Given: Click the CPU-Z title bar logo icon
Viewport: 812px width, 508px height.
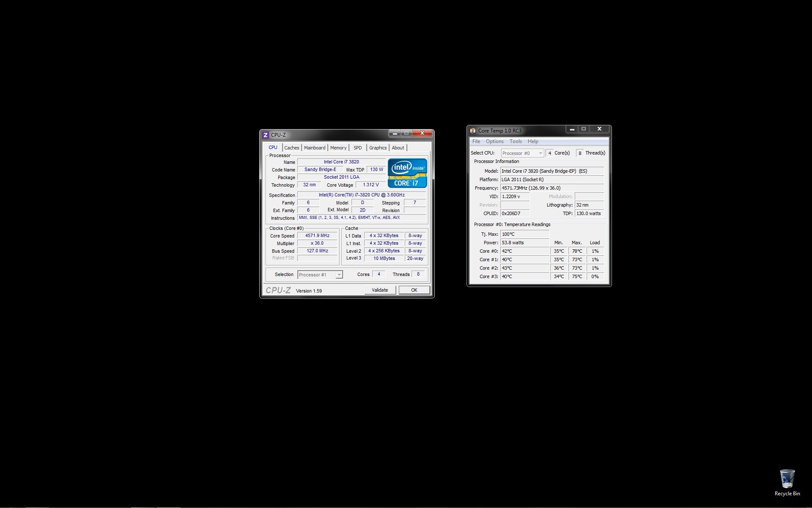Looking at the screenshot, I should (x=266, y=135).
